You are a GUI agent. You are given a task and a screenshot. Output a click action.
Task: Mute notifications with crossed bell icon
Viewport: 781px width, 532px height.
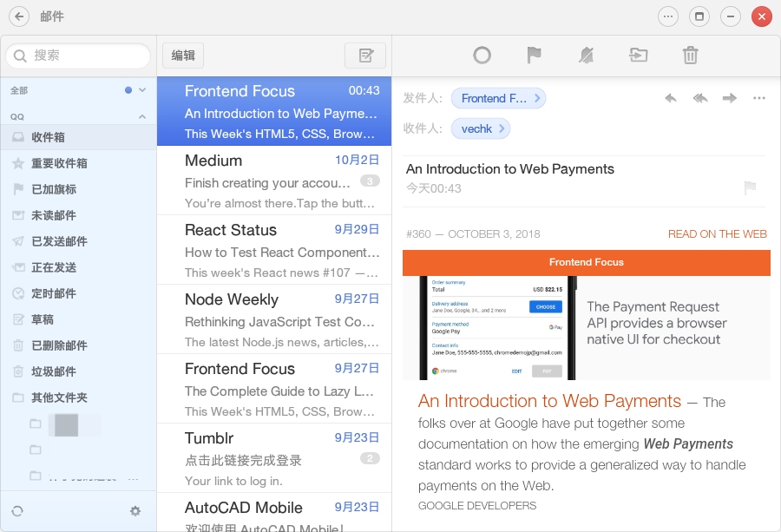[587, 56]
